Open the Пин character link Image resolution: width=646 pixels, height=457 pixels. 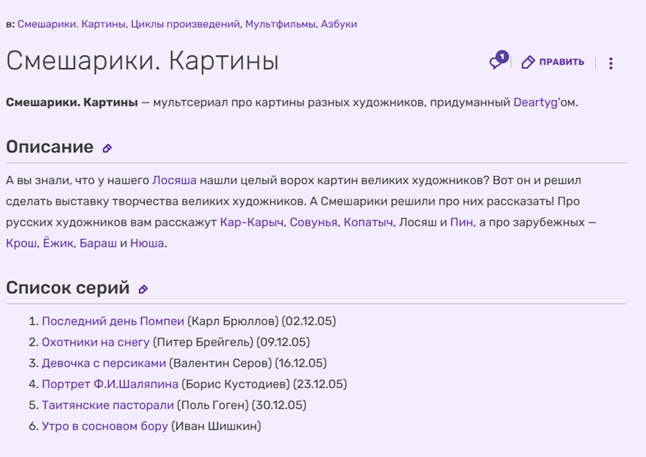[461, 222]
